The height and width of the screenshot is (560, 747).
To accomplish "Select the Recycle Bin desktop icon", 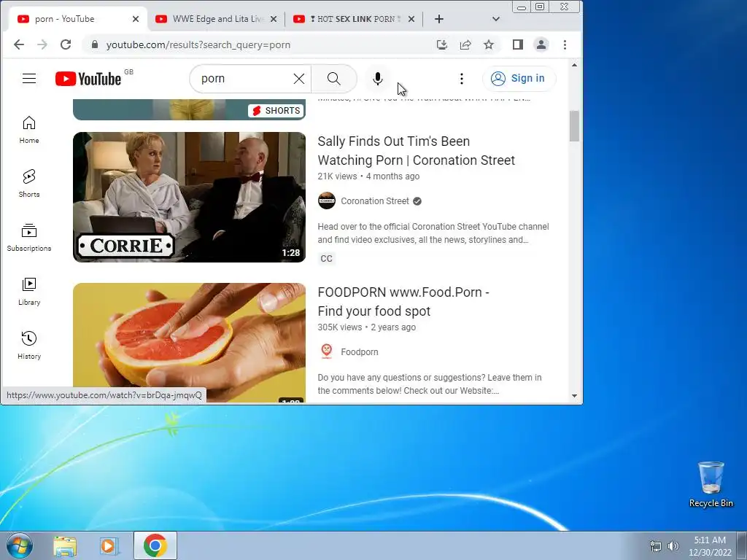I will [711, 484].
